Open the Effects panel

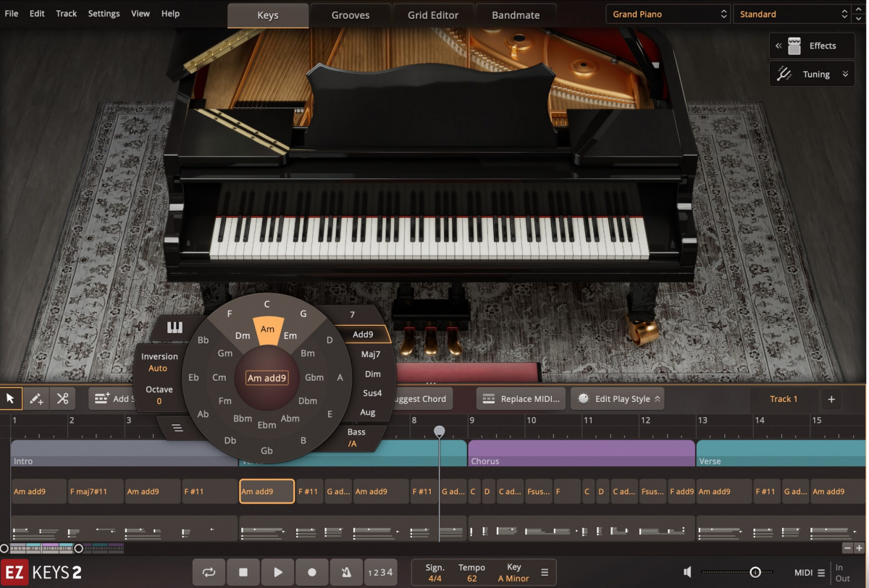click(811, 46)
